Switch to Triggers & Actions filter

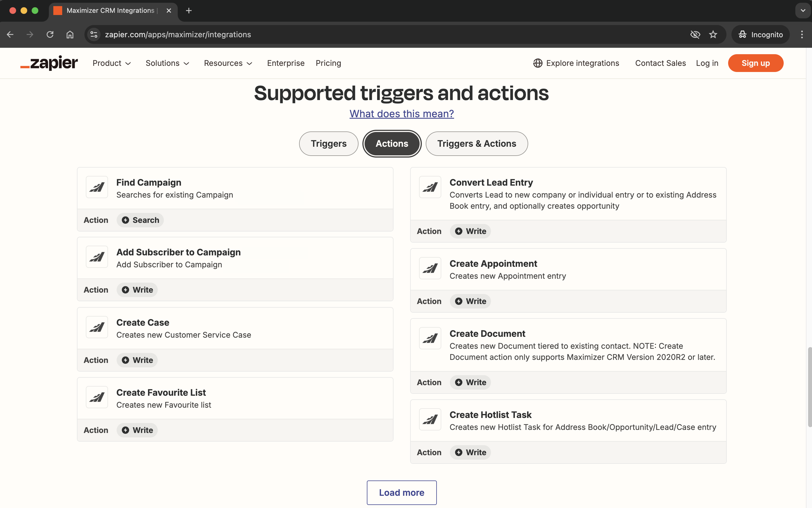point(477,143)
